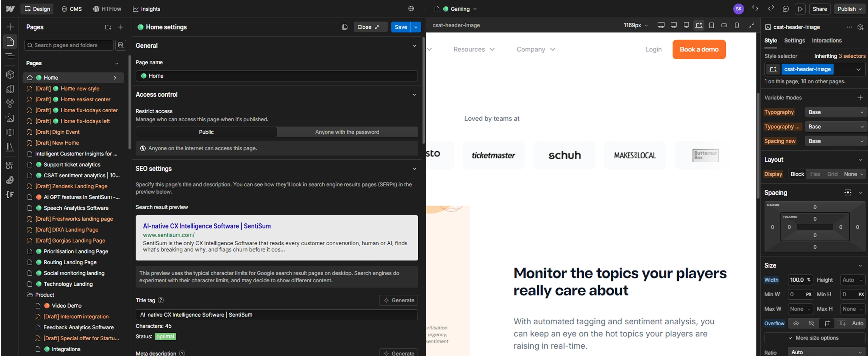Redo the last change

click(x=770, y=9)
